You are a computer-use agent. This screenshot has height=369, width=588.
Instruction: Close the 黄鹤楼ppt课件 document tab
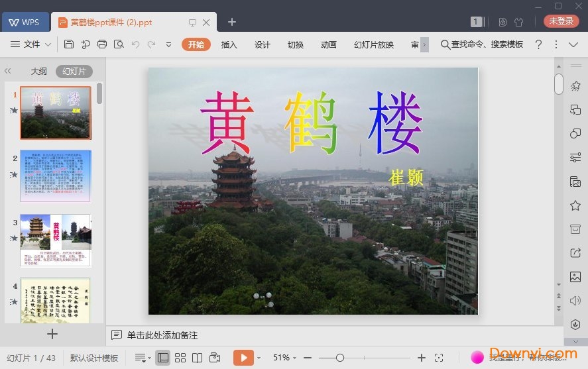click(206, 23)
